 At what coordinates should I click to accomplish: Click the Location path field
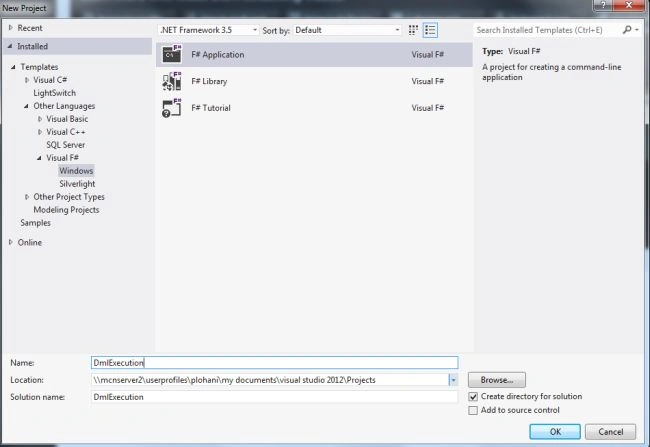(269, 380)
